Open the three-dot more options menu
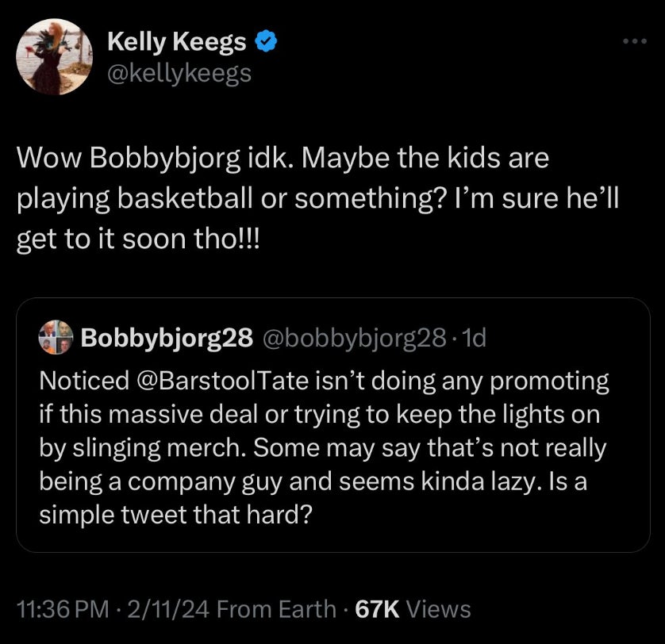Viewport: 665px width, 644px height. coord(633,41)
